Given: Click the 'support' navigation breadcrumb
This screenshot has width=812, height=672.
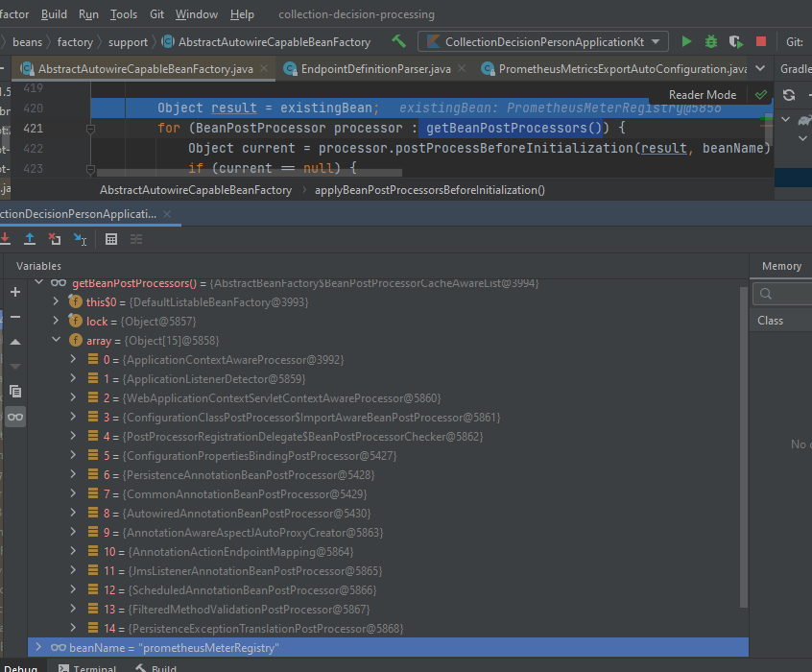Looking at the screenshot, I should [128, 42].
